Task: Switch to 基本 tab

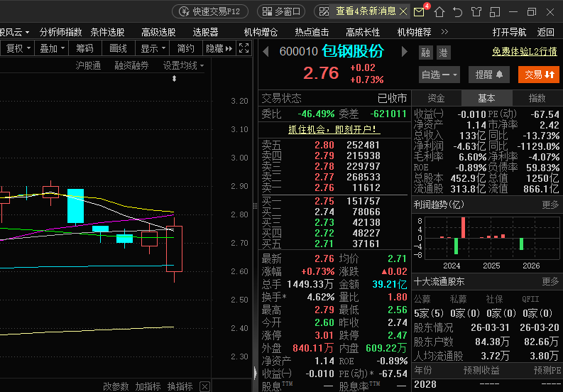Action: (486, 98)
